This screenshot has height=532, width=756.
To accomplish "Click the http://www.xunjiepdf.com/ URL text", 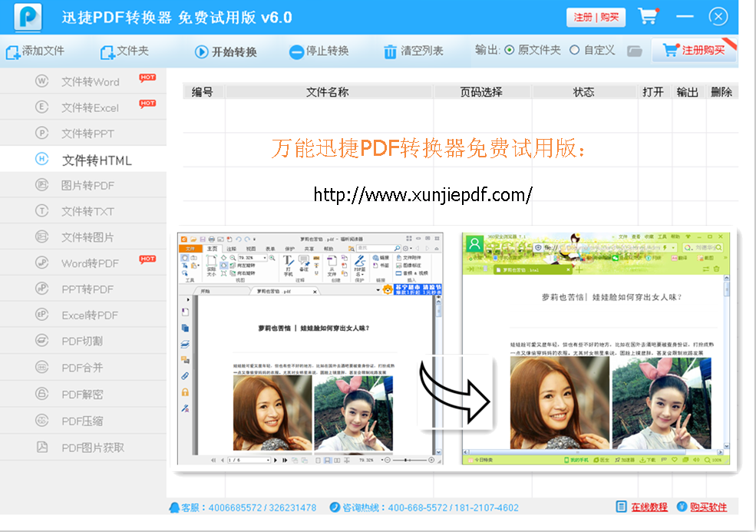I will click(x=423, y=195).
